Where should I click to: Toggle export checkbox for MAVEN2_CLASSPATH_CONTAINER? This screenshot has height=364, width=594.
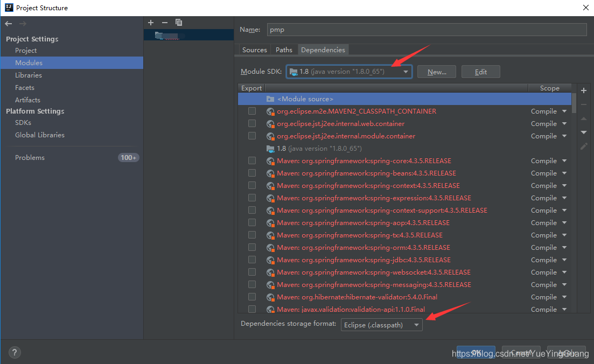252,111
